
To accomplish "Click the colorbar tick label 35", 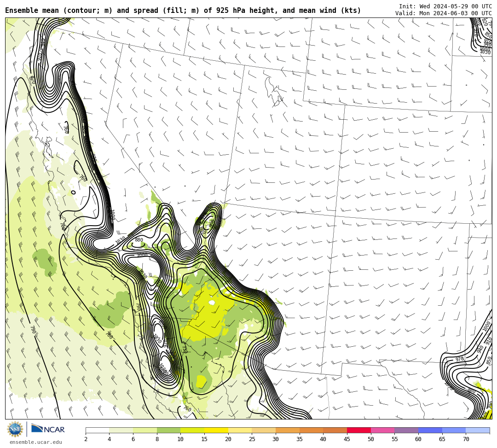I will point(299,439).
